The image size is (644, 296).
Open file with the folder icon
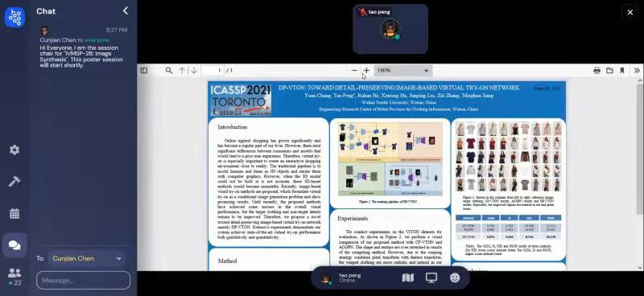point(609,71)
